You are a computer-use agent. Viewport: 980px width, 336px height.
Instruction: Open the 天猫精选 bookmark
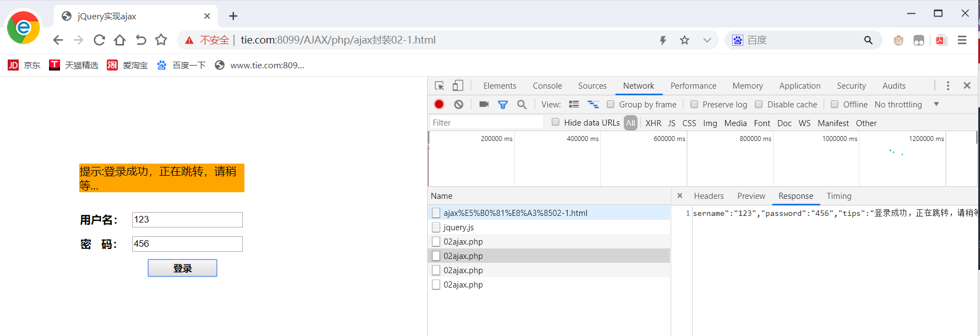(74, 65)
